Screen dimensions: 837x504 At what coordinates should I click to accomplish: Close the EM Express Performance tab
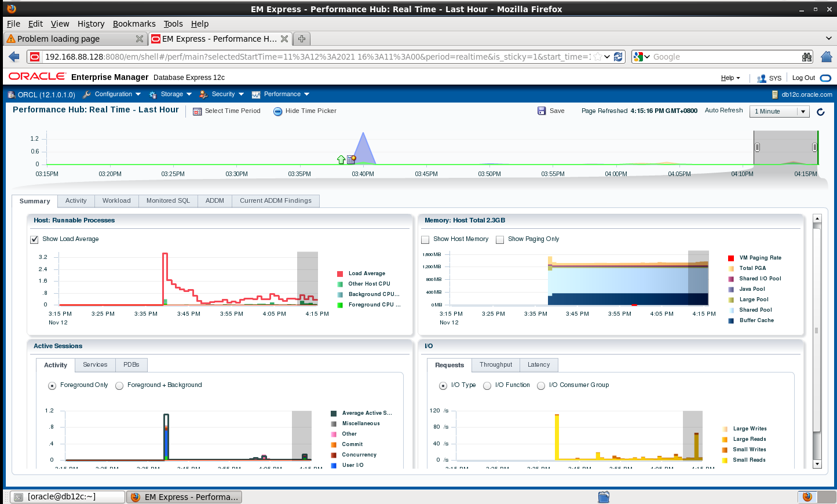click(x=284, y=39)
